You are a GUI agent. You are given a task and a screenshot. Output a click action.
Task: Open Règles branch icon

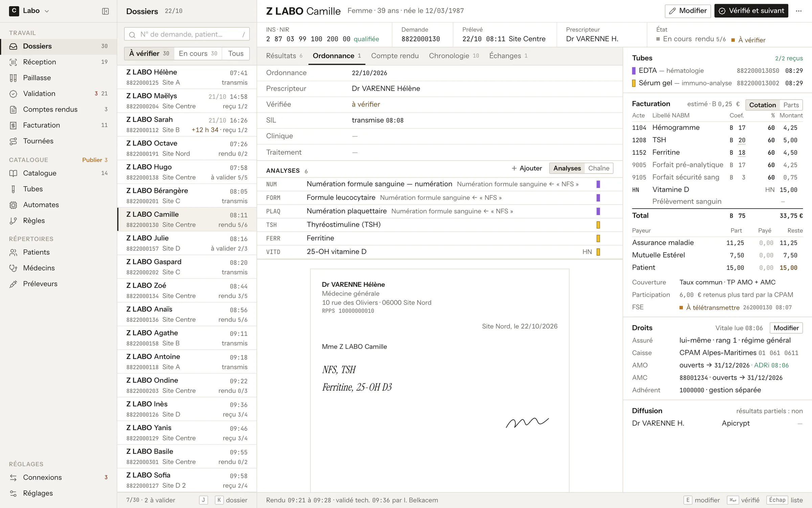[13, 221]
